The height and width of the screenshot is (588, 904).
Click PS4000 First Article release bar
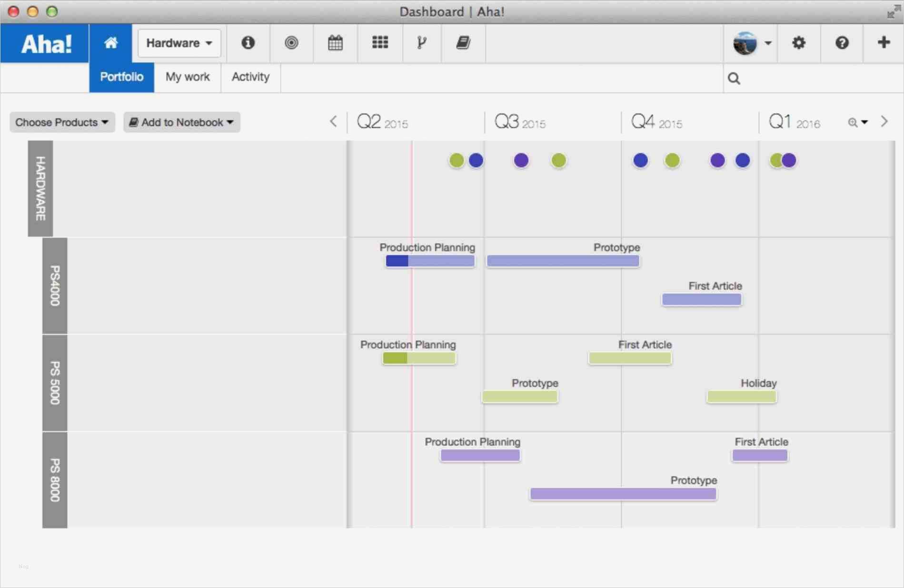pyautogui.click(x=702, y=299)
